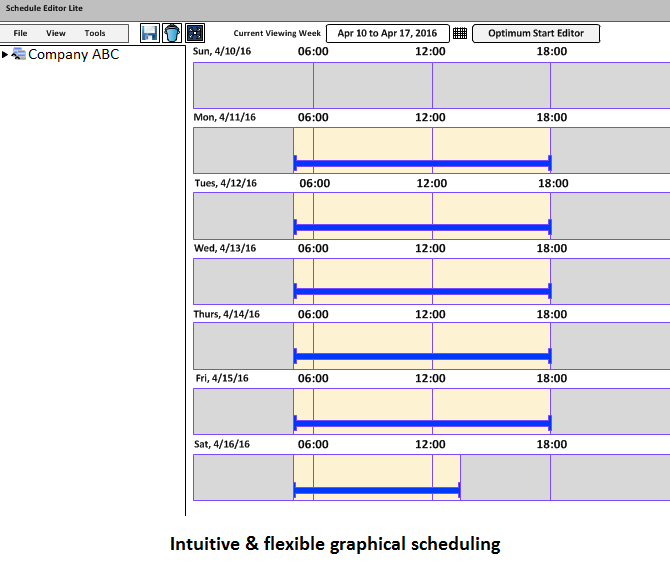Open the calendar grid date picker icon
Image resolution: width=670 pixels, height=564 pixels.
pos(460,33)
